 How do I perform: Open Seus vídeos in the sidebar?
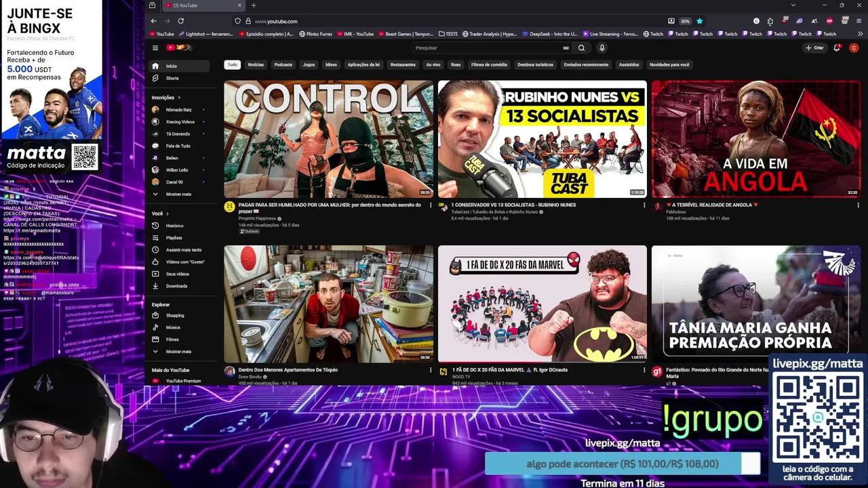click(179, 274)
